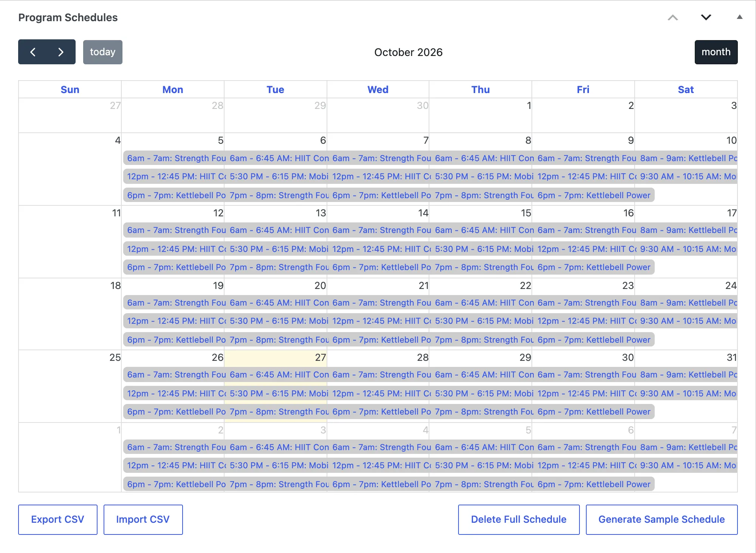Select the Fri column header
The width and height of the screenshot is (756, 553).
(x=583, y=90)
